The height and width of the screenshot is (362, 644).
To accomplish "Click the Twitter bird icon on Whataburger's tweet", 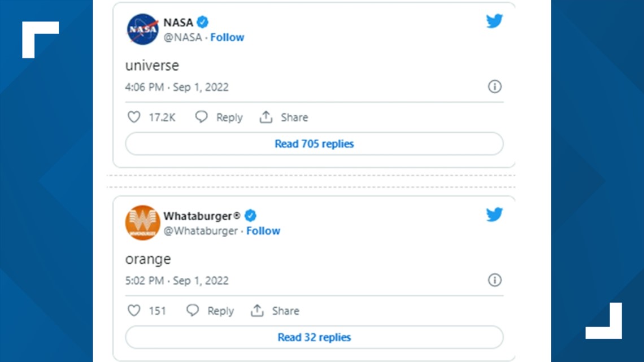I will (x=494, y=215).
